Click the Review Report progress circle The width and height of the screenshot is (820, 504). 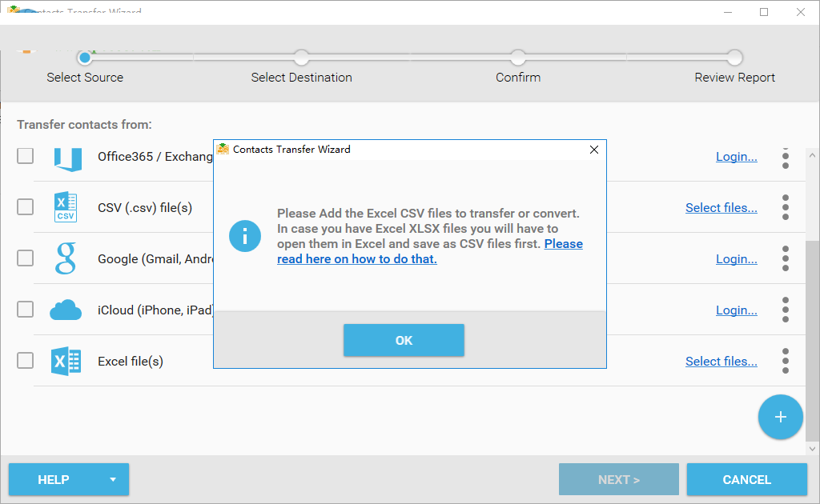734,58
